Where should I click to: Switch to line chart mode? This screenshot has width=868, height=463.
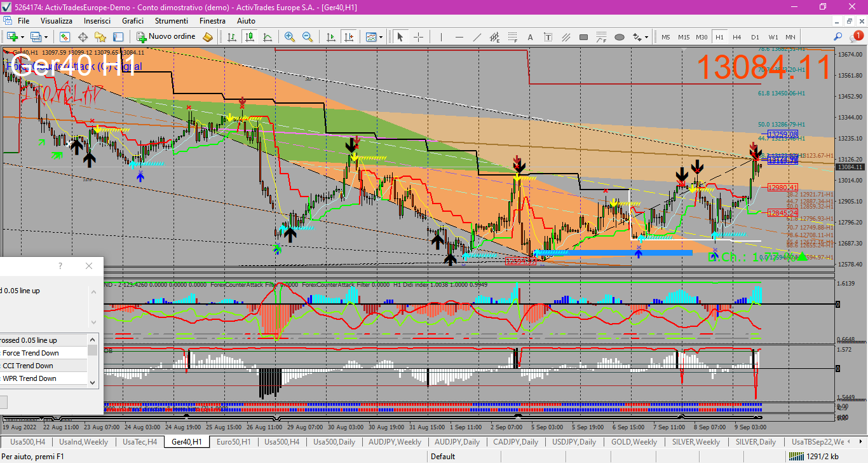point(268,37)
